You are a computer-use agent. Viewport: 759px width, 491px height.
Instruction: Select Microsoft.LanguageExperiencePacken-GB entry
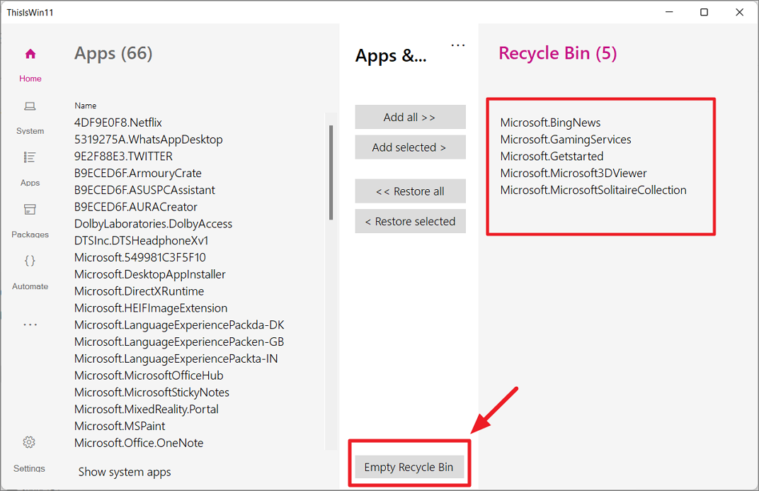(179, 342)
